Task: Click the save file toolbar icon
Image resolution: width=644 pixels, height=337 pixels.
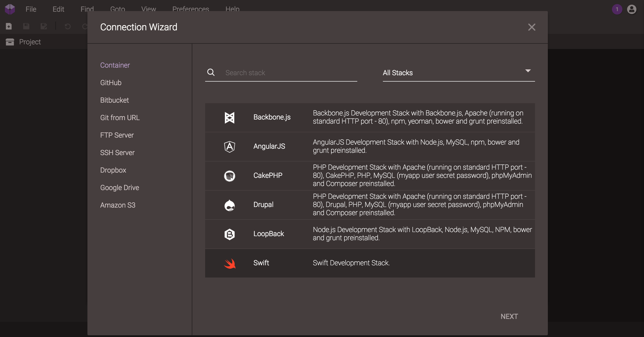Action: click(26, 26)
